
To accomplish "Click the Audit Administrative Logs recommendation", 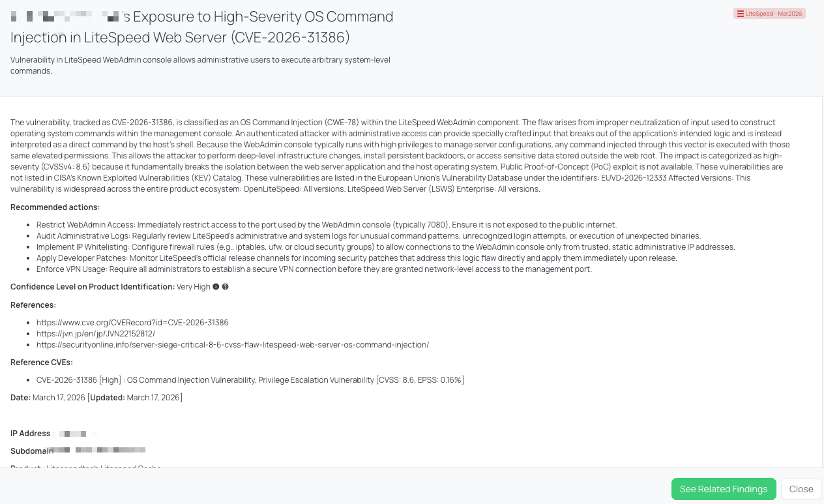I will [x=368, y=236].
